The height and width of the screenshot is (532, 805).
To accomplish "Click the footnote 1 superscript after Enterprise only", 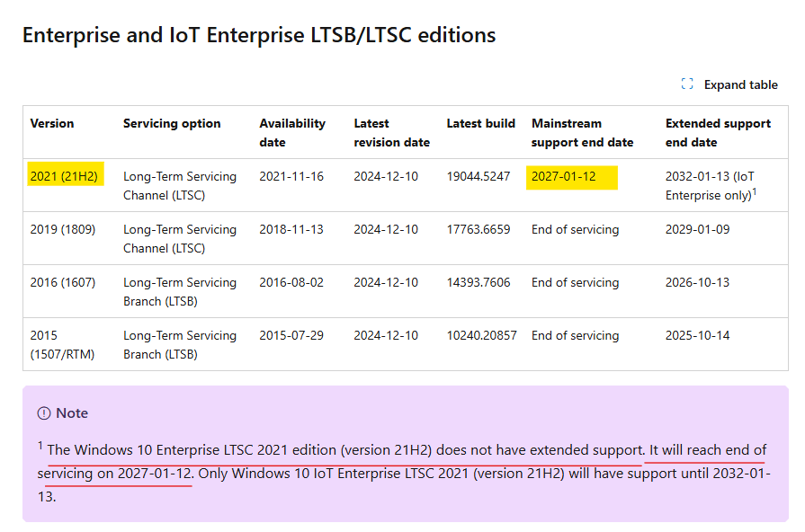I will (754, 192).
